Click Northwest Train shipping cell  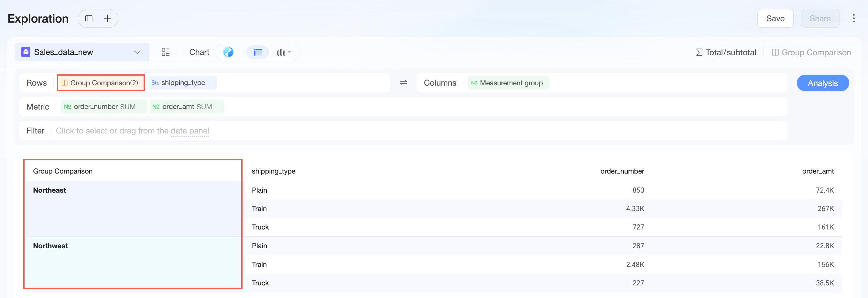coord(259,265)
